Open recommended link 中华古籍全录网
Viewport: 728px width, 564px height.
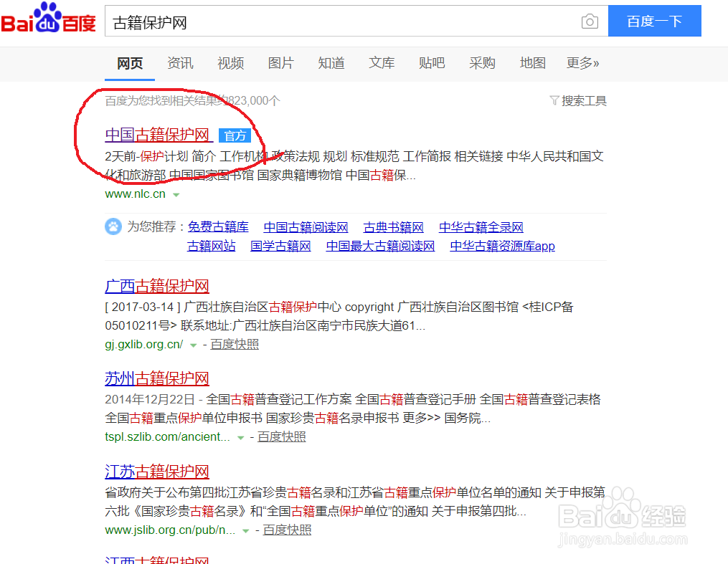click(x=481, y=227)
